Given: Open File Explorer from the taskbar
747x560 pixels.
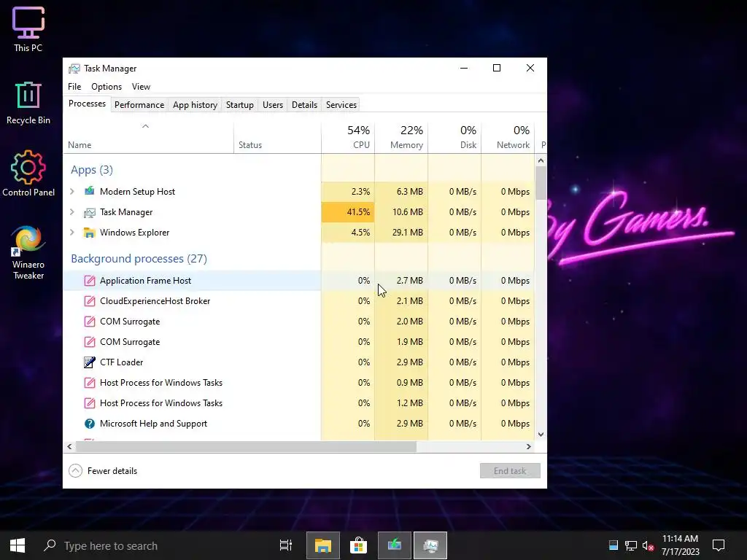Looking at the screenshot, I should 322,545.
